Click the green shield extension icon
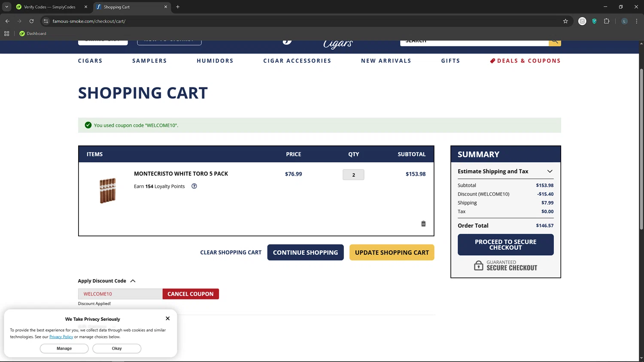The width and height of the screenshot is (644, 362). point(594,21)
